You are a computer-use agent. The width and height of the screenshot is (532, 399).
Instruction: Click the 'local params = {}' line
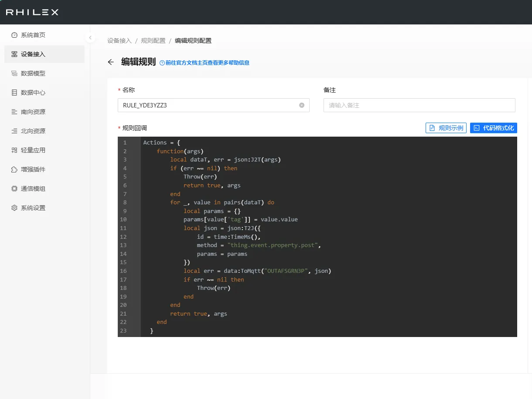pyautogui.click(x=212, y=211)
